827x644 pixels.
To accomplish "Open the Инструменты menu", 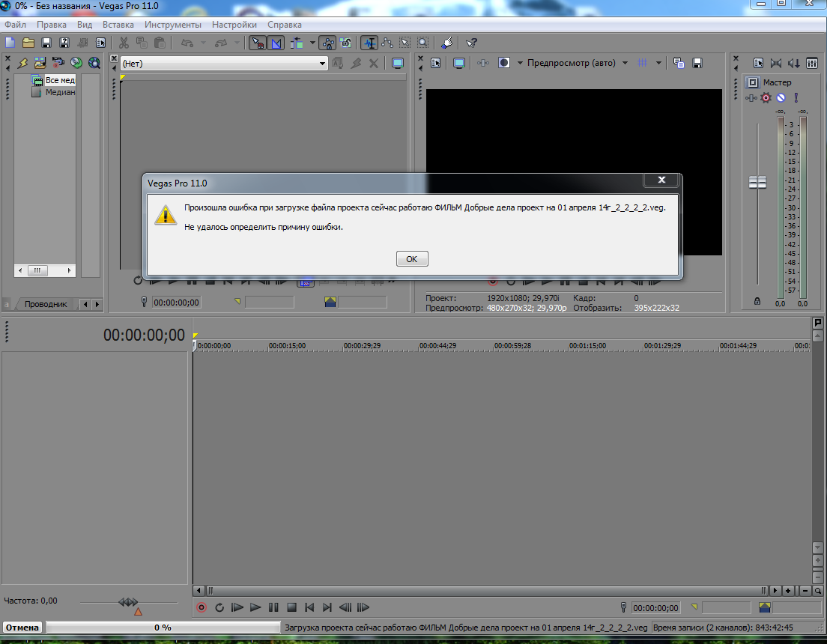I will (173, 25).
